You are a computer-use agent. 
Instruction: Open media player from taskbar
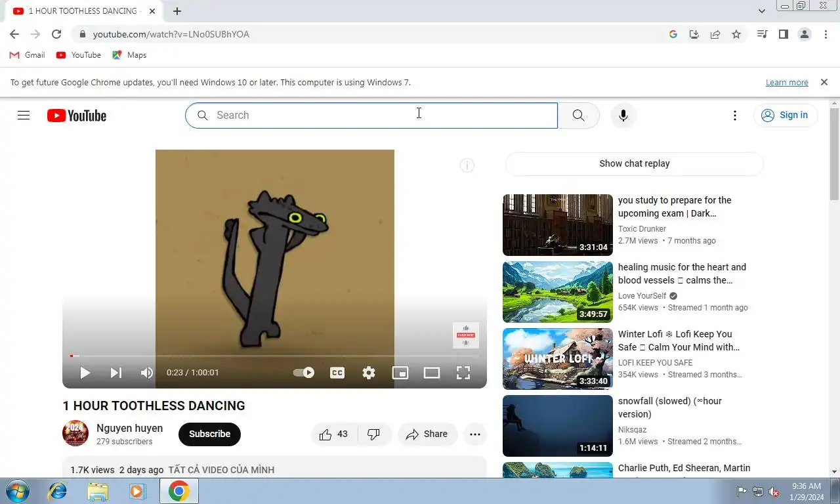pos(137,491)
